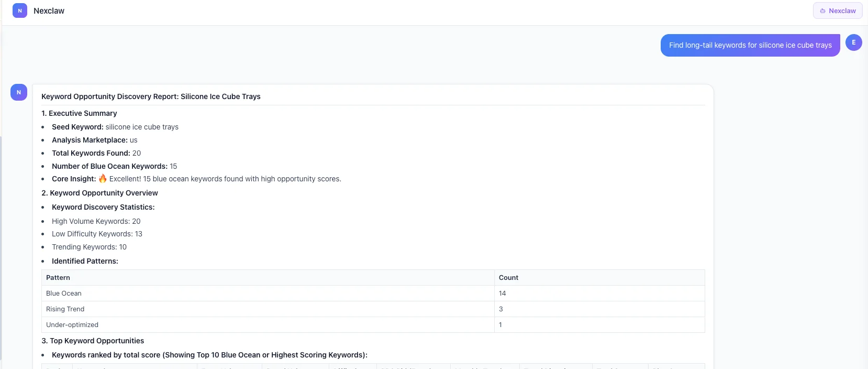The width and height of the screenshot is (868, 369).
Task: Click the 'Analysis Marketplace: us' line
Action: pos(95,140)
